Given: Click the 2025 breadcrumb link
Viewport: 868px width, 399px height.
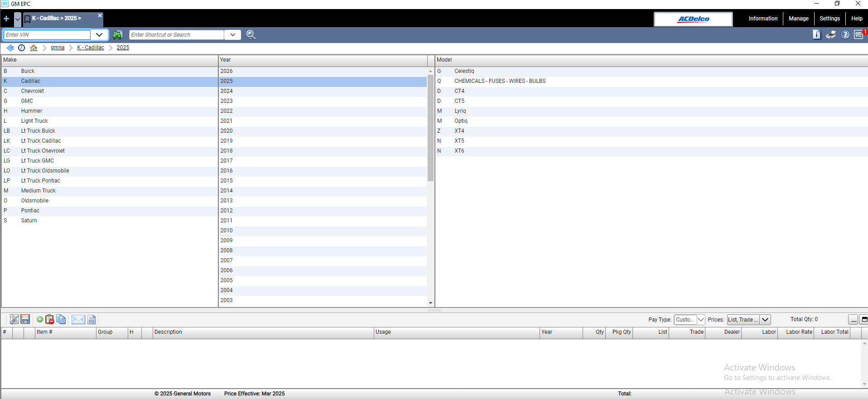Looking at the screenshot, I should pos(123,48).
